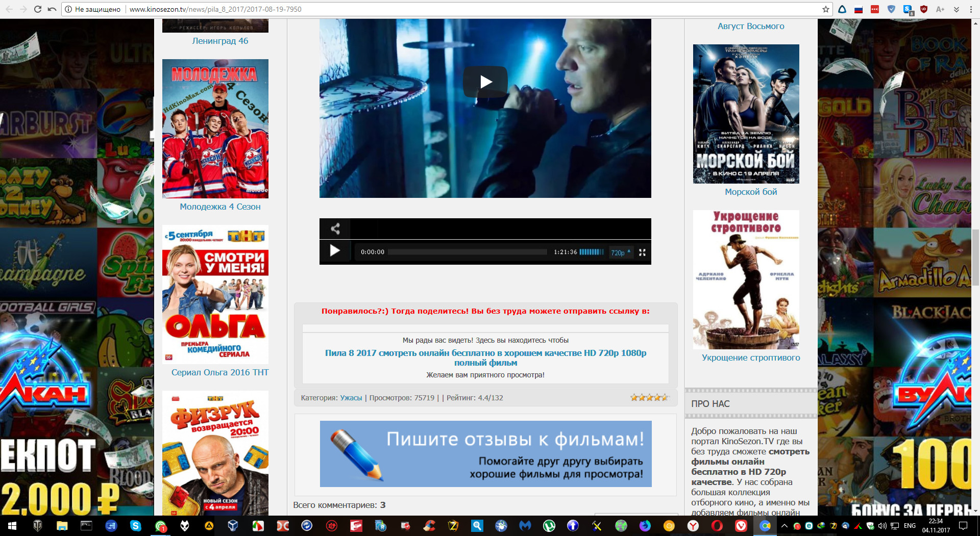980x536 pixels.
Task: Open CCleaner from the taskbar
Action: [x=429, y=526]
